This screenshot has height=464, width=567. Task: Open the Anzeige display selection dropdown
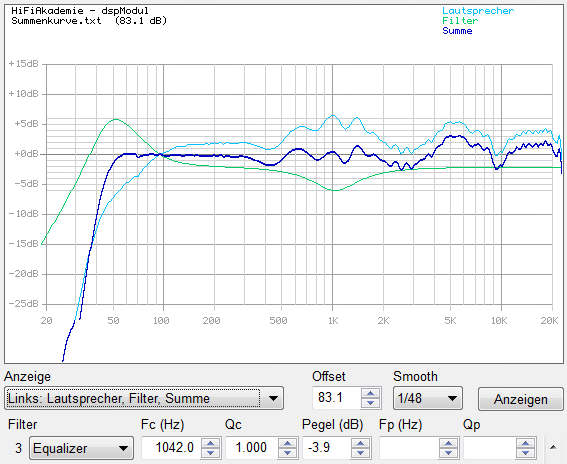[144, 398]
